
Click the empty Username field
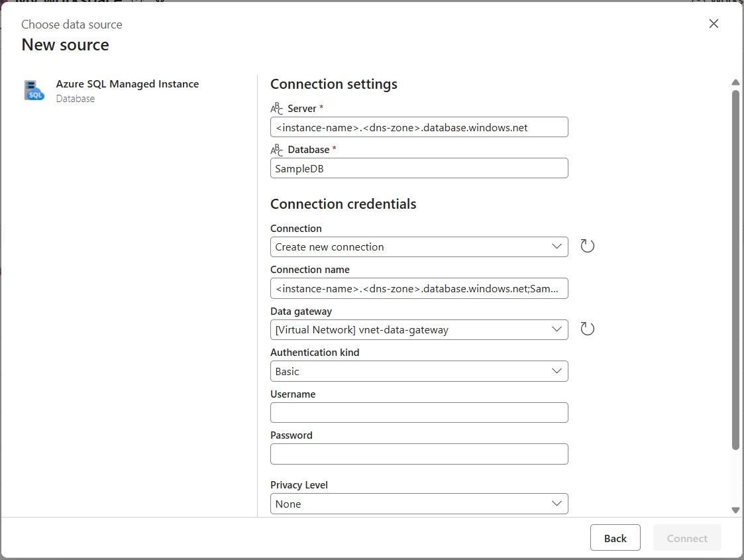(x=419, y=412)
